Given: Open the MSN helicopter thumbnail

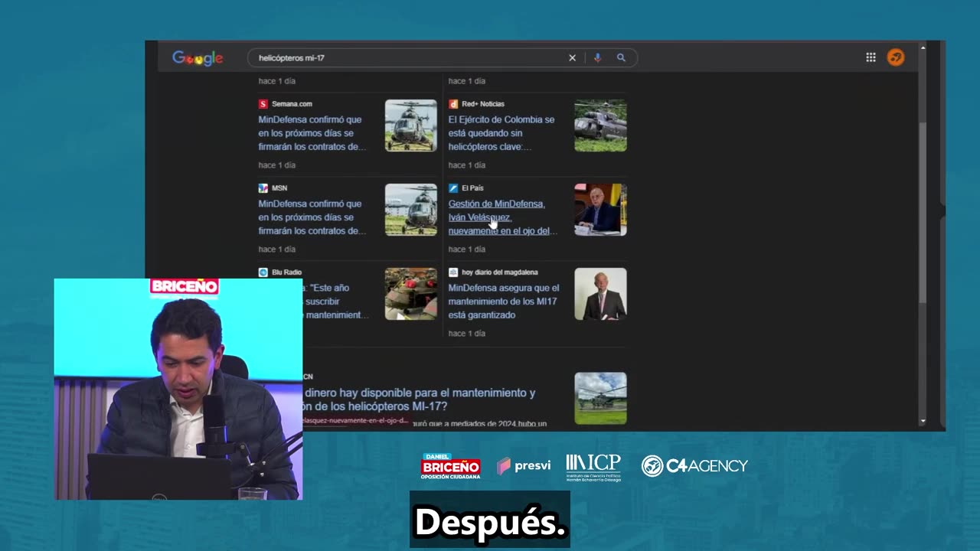Looking at the screenshot, I should click(411, 210).
